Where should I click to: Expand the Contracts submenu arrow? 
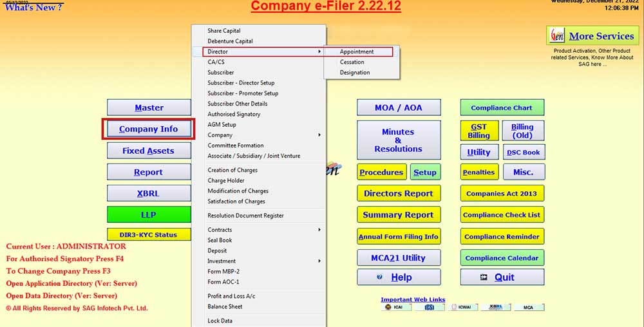tap(319, 230)
